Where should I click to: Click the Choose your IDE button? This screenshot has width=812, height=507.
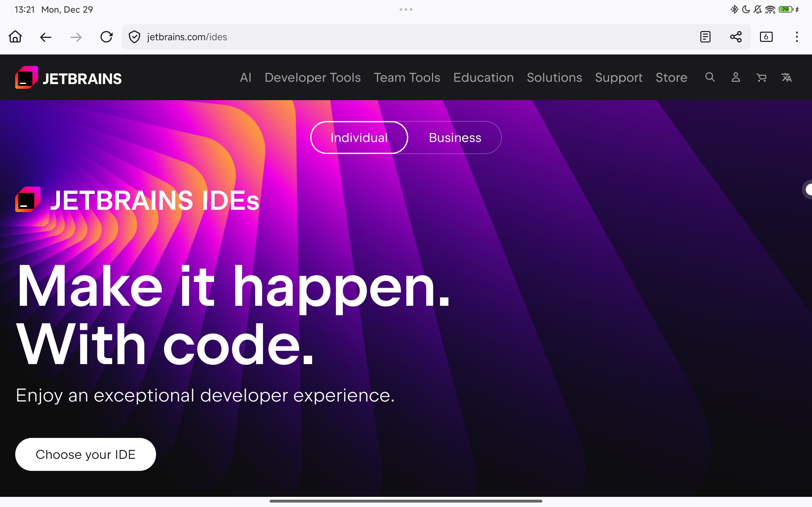coord(85,454)
